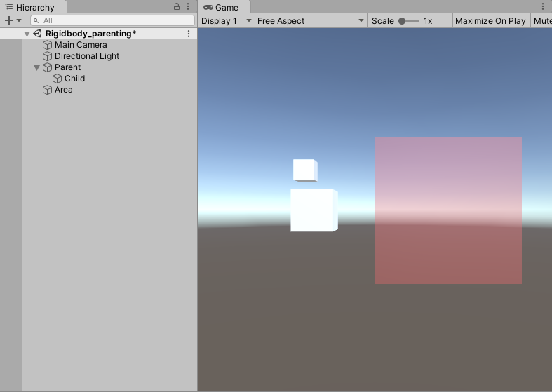Click the Hierarchy search field

pyautogui.click(x=112, y=20)
